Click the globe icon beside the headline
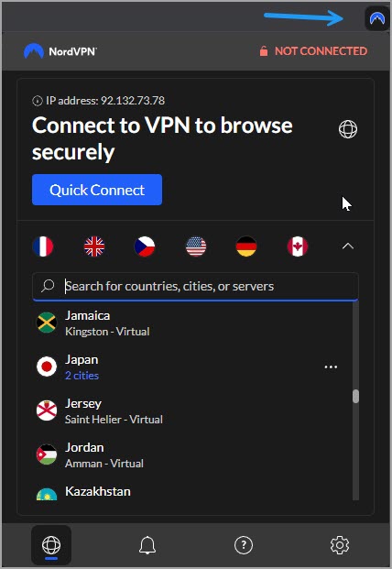Image resolution: width=392 pixels, height=569 pixels. tap(348, 129)
